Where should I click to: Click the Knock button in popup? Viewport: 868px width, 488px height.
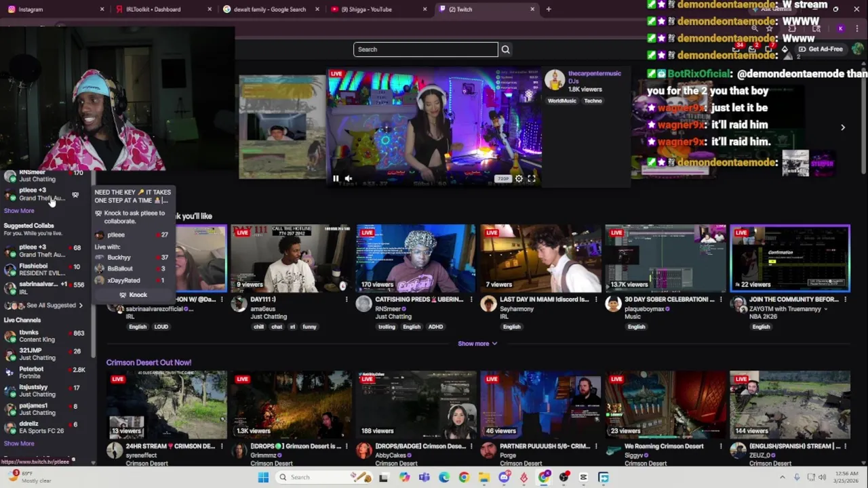[133, 295]
